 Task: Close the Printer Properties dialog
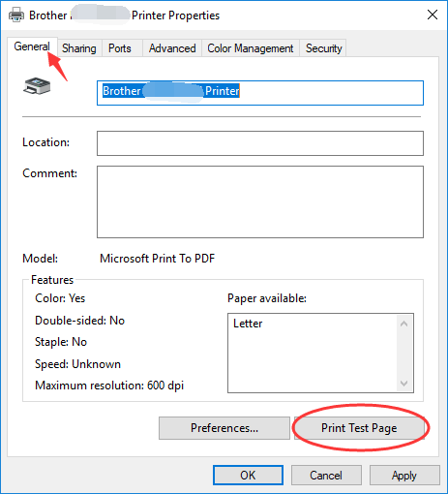coord(433,15)
